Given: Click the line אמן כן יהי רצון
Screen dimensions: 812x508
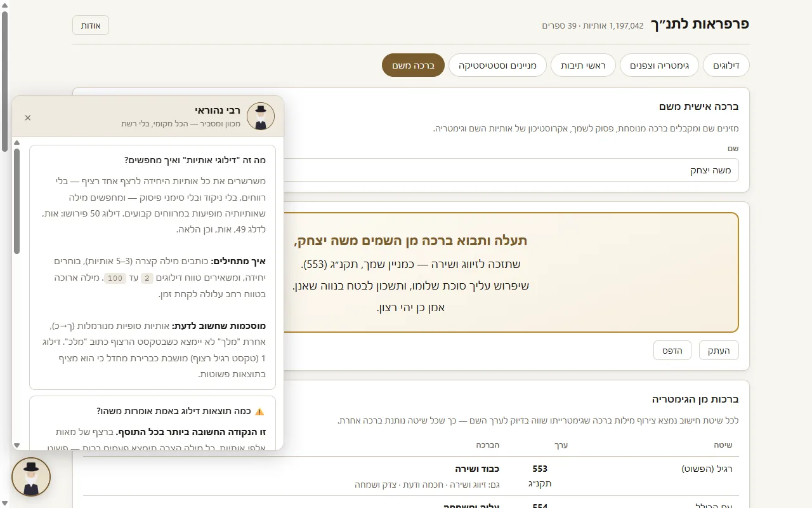Looking at the screenshot, I should coord(411,308).
